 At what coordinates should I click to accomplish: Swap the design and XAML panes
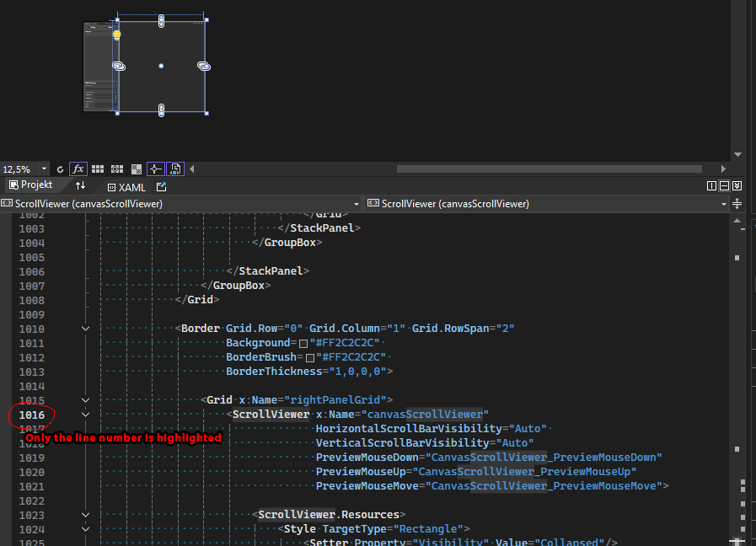81,185
